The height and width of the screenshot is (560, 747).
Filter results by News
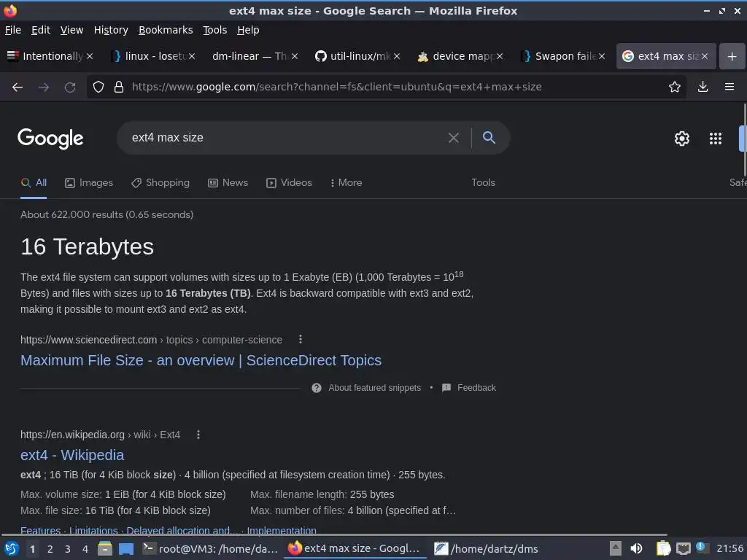pyautogui.click(x=228, y=183)
